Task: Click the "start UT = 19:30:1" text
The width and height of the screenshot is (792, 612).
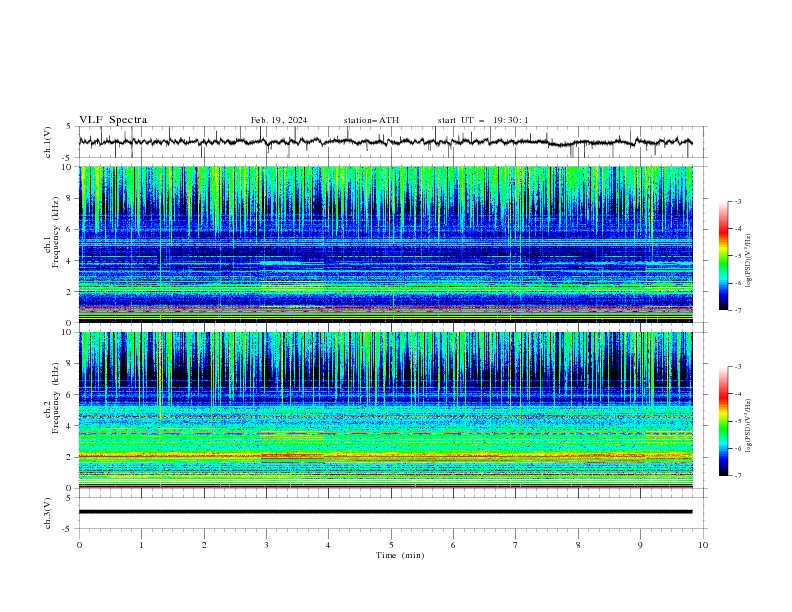Action: [483, 120]
